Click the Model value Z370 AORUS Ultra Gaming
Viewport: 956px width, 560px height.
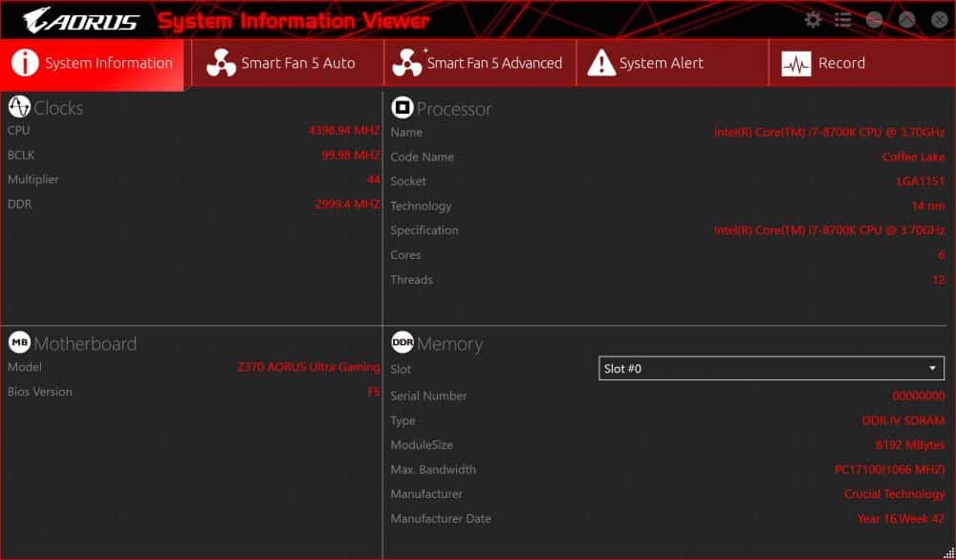[x=309, y=367]
